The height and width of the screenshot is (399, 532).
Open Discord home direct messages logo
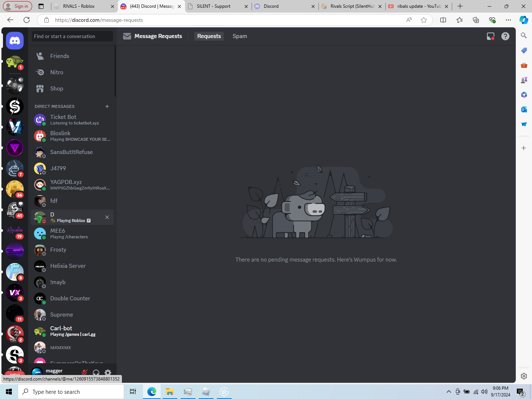(x=15, y=41)
